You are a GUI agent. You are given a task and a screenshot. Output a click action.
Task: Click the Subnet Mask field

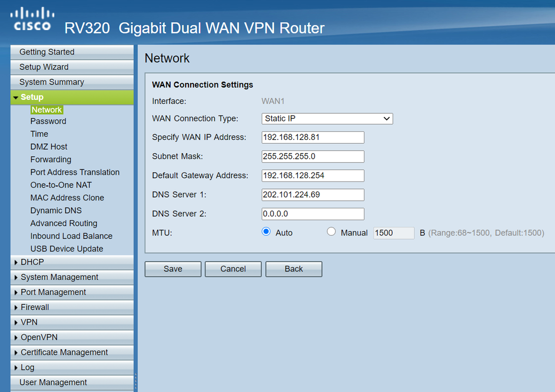(x=313, y=157)
